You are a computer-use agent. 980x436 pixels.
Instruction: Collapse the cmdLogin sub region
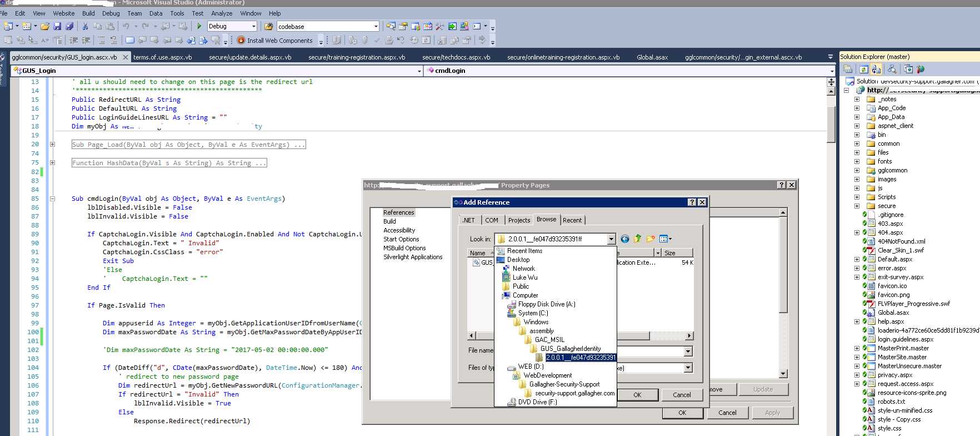point(52,199)
